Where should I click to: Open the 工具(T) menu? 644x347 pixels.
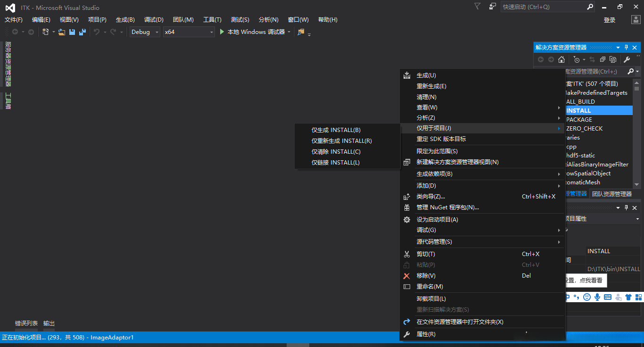pos(212,20)
